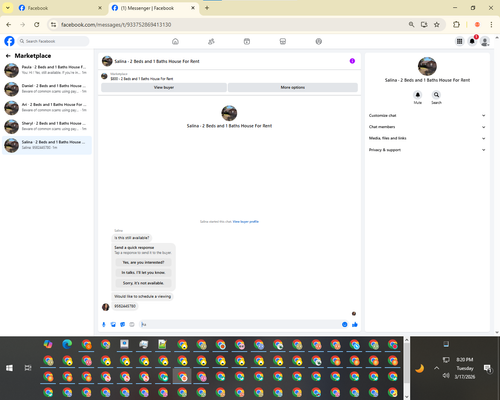The width and height of the screenshot is (500, 400).
Task: Send quick reply 'Yes, are you interested?'
Action: tap(143, 262)
